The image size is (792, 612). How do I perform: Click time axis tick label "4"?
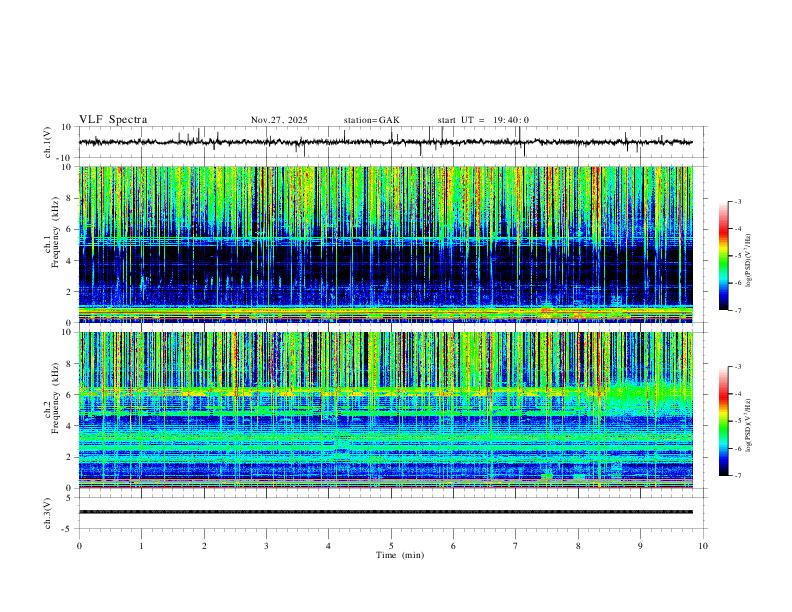point(328,546)
